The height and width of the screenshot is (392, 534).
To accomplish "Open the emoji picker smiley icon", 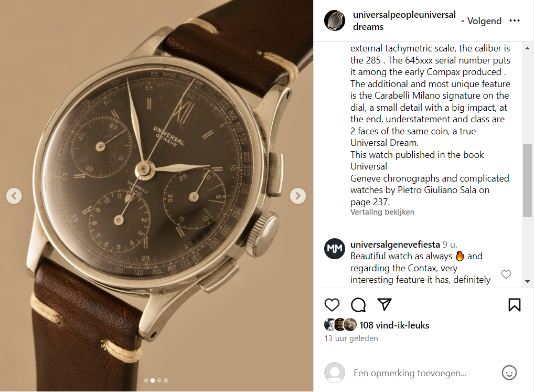I will [x=509, y=373].
